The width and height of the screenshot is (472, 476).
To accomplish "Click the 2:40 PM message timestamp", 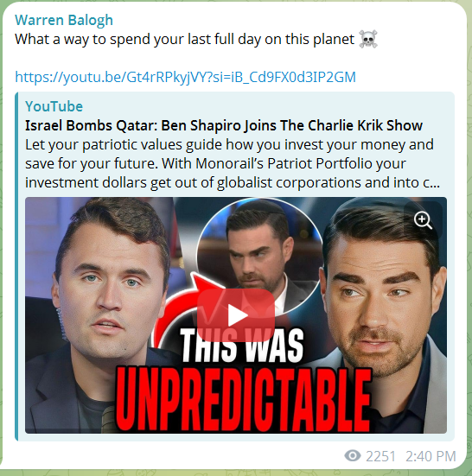I will tap(431, 456).
